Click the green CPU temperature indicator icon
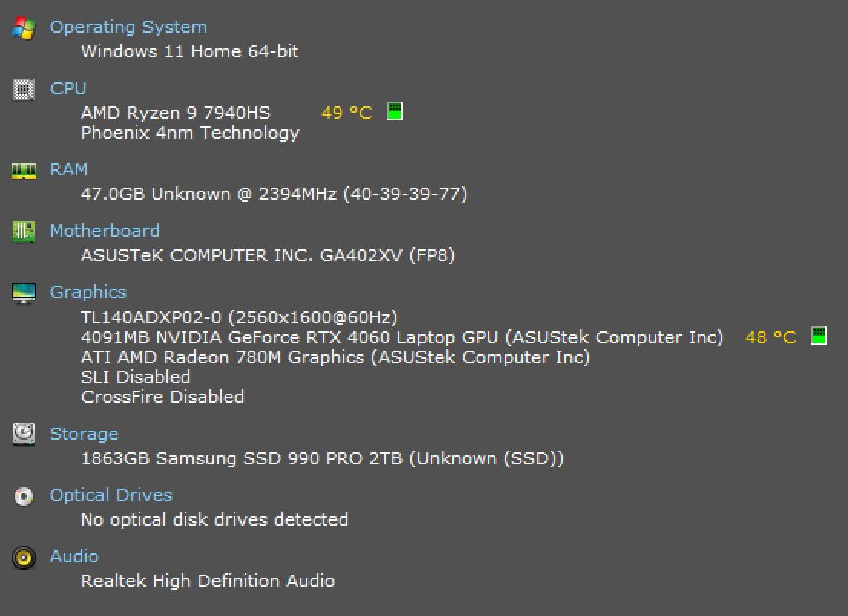848x616 pixels. [395, 112]
